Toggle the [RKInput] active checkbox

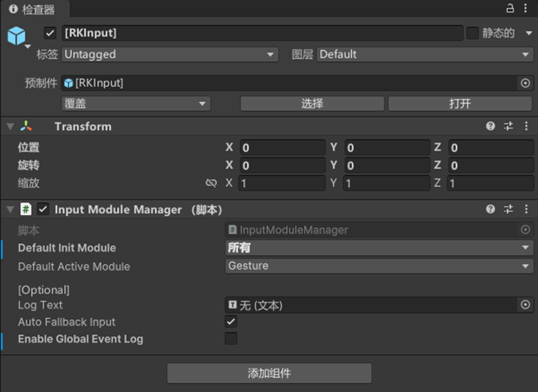(x=50, y=34)
